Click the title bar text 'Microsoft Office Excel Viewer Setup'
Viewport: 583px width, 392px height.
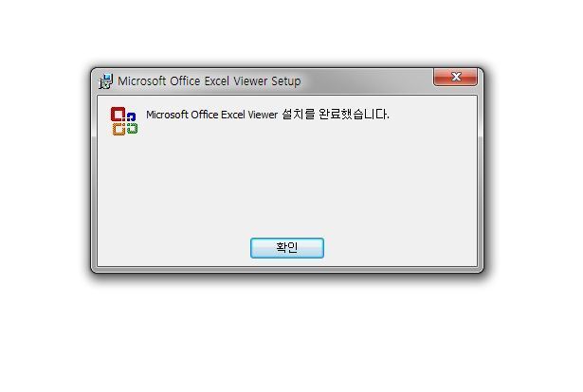pos(209,80)
